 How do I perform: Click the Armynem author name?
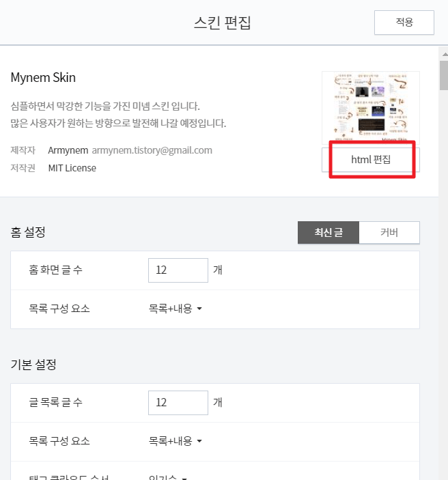[x=68, y=150]
